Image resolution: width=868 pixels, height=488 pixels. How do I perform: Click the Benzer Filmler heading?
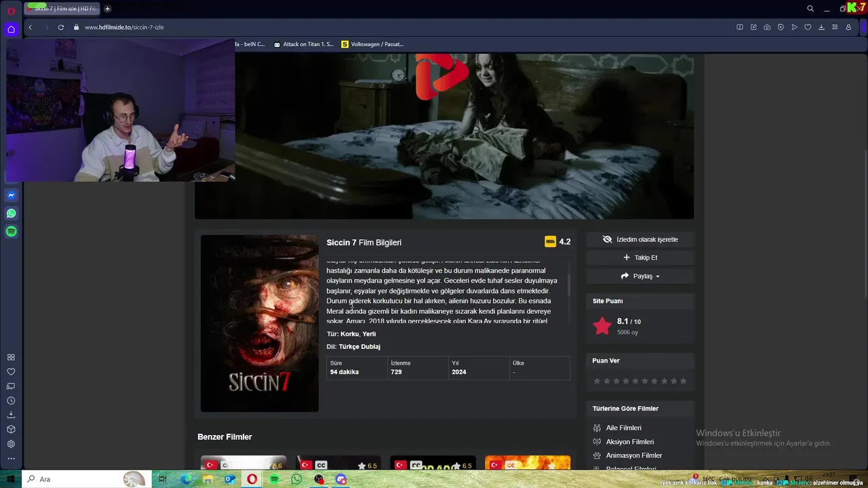pyautogui.click(x=224, y=437)
